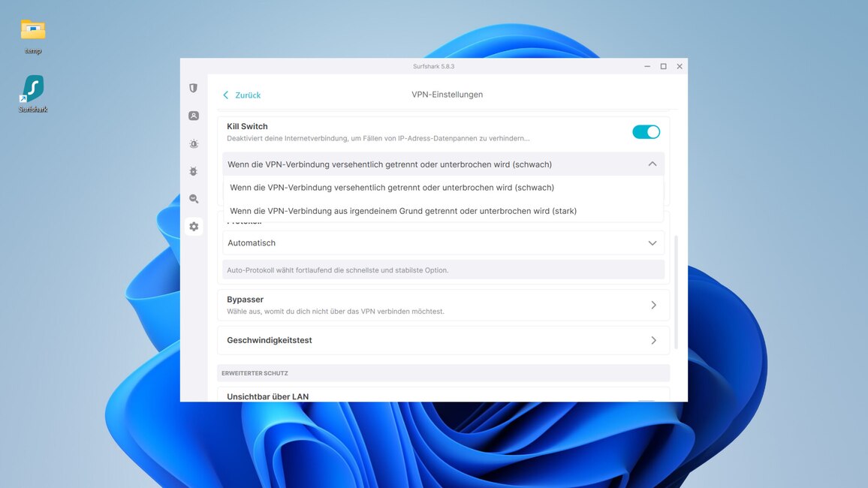Go back with the Zurück link
The height and width of the screenshot is (488, 868).
(242, 95)
